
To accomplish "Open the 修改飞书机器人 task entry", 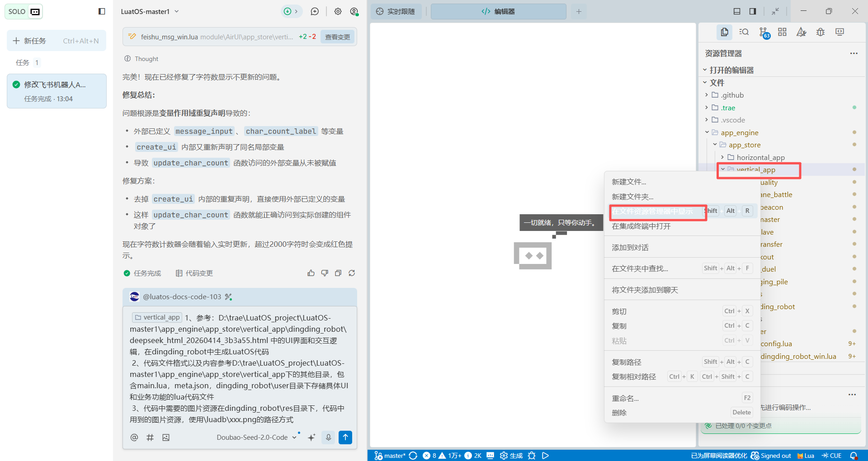I will pos(57,91).
